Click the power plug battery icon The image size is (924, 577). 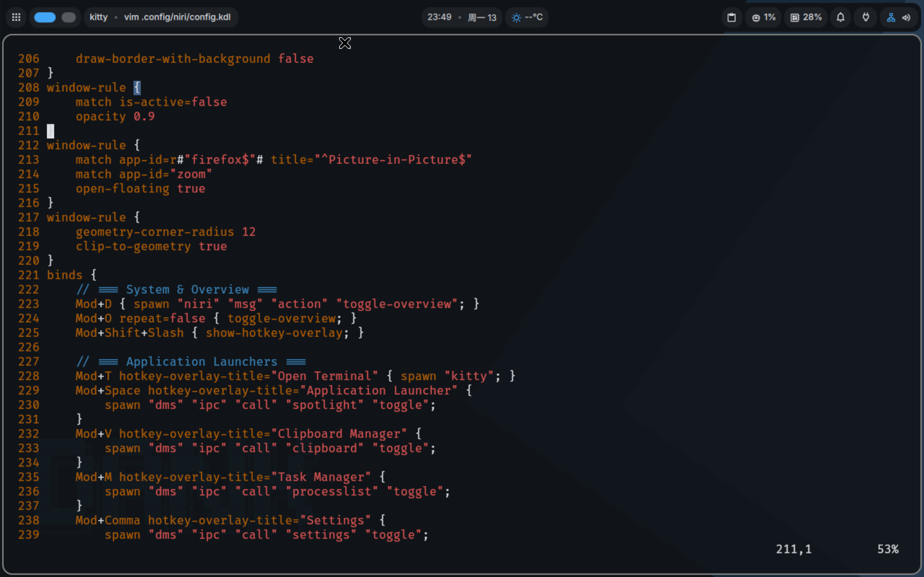click(x=866, y=18)
